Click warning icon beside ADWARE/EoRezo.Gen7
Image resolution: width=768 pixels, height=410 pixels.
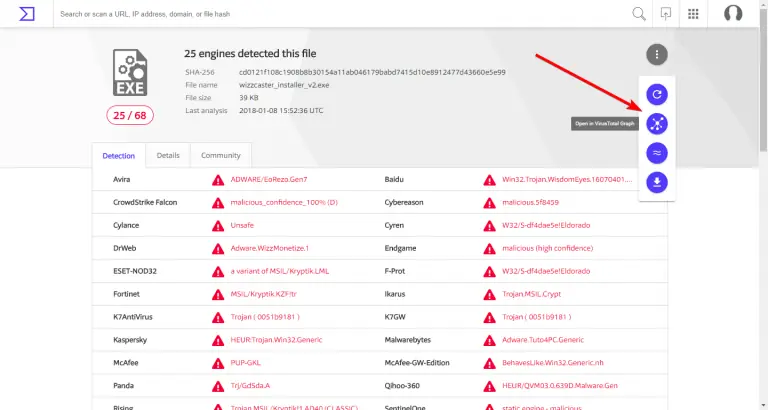(x=218, y=180)
